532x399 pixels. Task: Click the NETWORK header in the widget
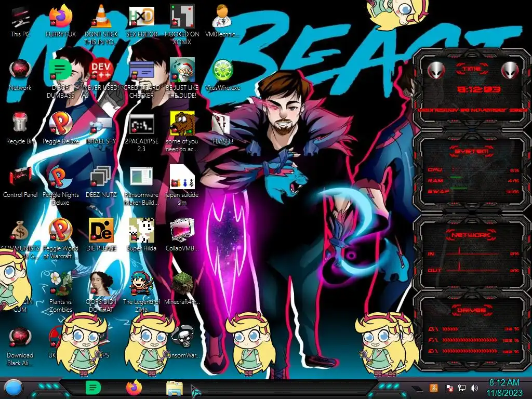[x=472, y=235]
